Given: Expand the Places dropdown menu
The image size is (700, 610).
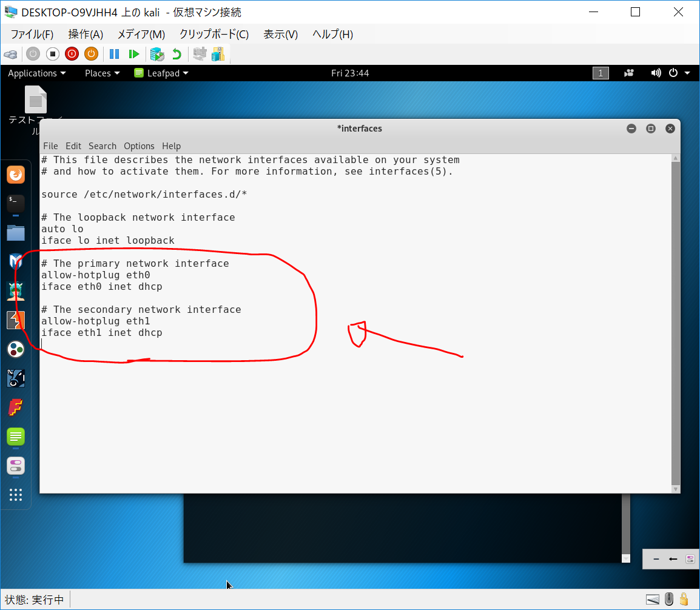Looking at the screenshot, I should click(102, 73).
